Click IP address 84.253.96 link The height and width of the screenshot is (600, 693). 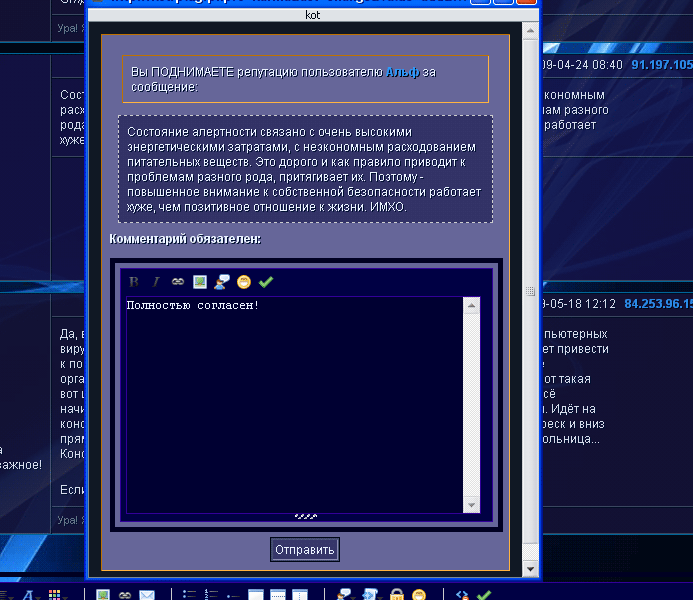pos(657,302)
